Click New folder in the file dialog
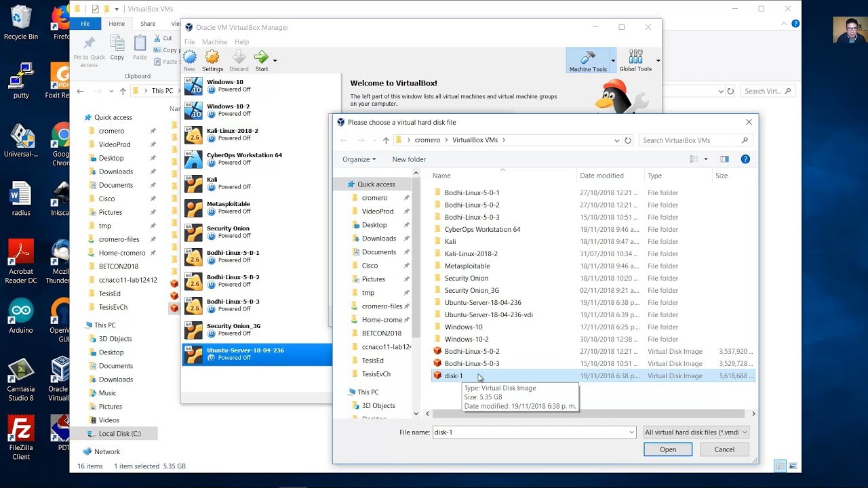Image resolution: width=868 pixels, height=488 pixels. pyautogui.click(x=409, y=159)
